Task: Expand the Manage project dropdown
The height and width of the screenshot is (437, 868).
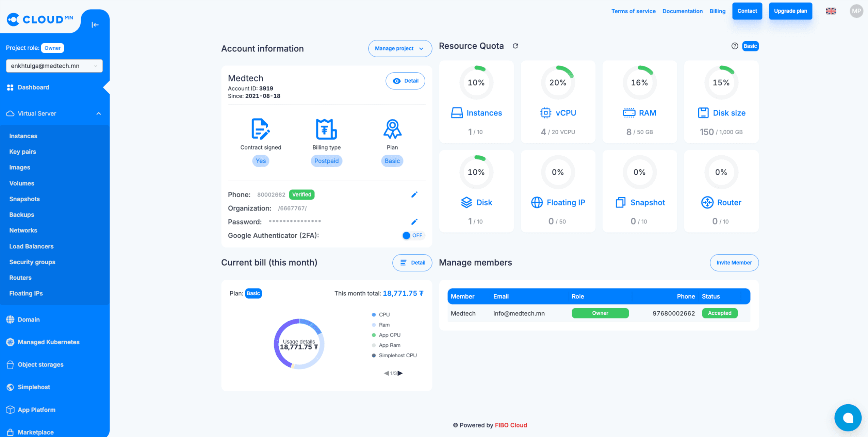Action: (x=399, y=48)
